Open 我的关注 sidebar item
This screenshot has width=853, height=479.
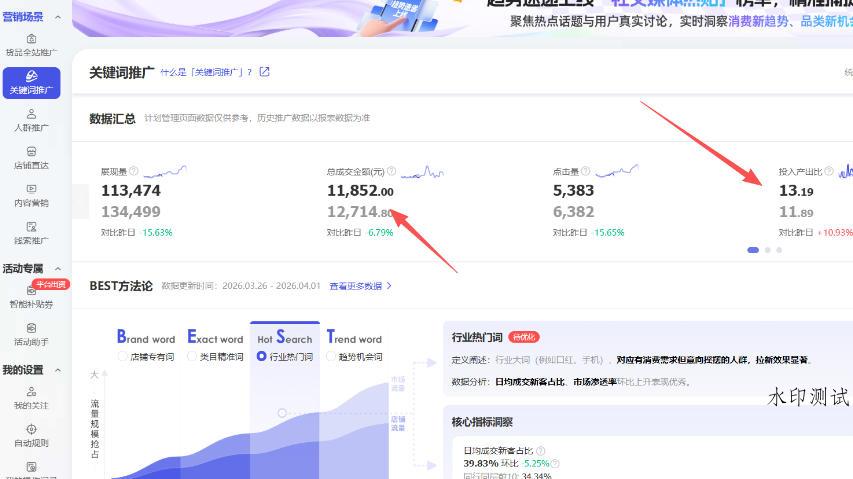tap(32, 398)
